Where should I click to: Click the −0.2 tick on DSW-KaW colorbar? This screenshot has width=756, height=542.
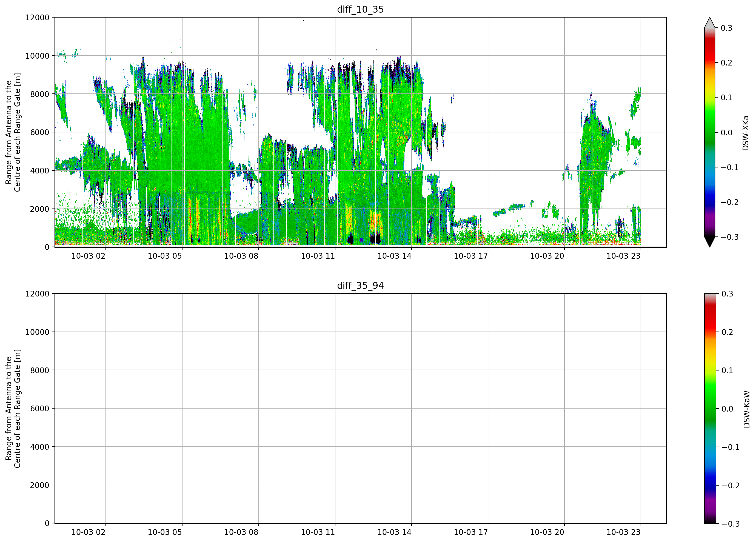(731, 485)
